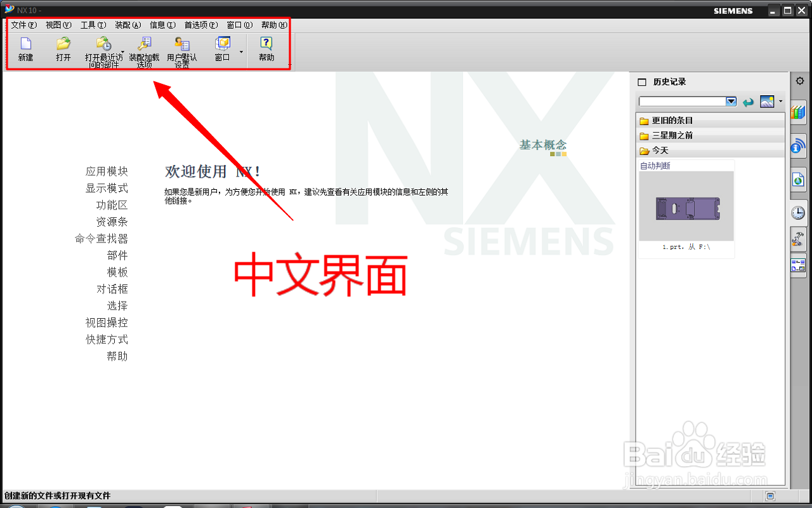Open the reuse library books tab
Screen dimensions: 812x508
click(x=798, y=113)
